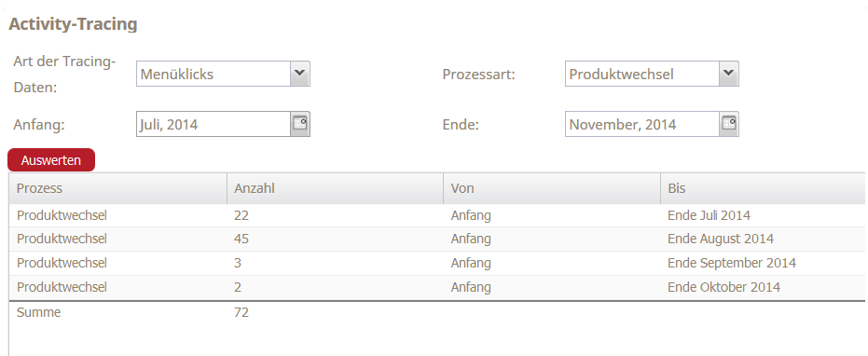Image resolution: width=868 pixels, height=356 pixels.
Task: Sort by the Anzahl column header
Action: click(x=335, y=188)
